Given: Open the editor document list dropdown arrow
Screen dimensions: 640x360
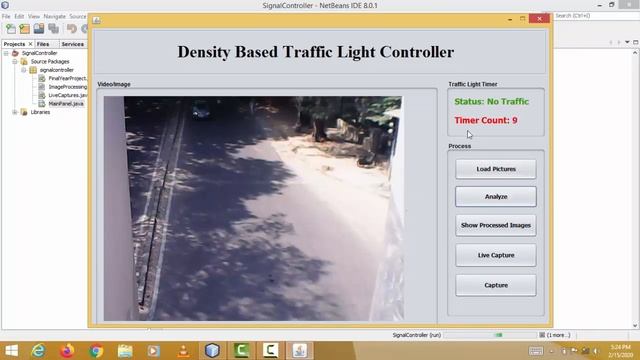Looking at the screenshot, I should click(627, 42).
